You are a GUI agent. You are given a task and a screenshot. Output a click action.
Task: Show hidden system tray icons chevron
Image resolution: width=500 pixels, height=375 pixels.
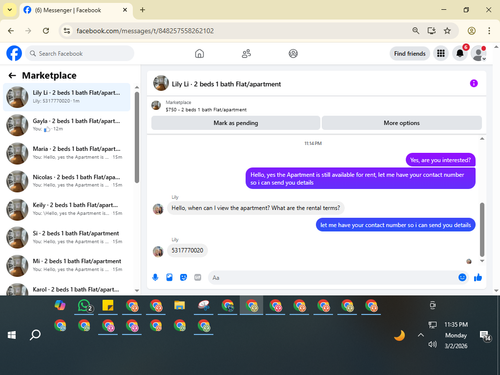[421, 335]
